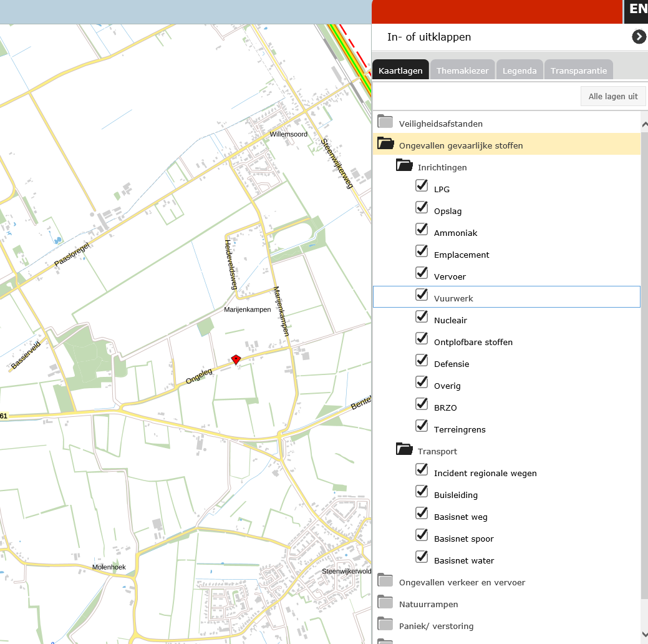The image size is (648, 644).
Task: Collapse the Transport folder icon
Action: pyautogui.click(x=404, y=449)
